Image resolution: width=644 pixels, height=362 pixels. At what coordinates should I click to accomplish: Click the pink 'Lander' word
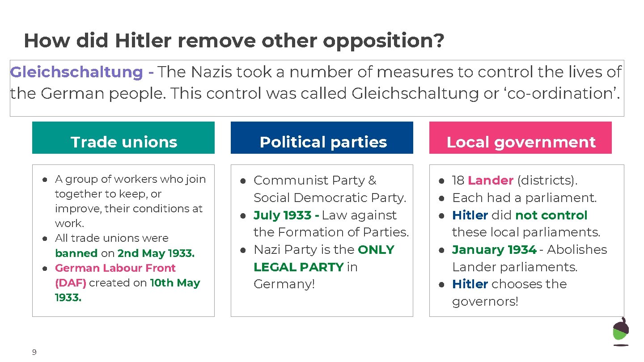click(x=491, y=181)
